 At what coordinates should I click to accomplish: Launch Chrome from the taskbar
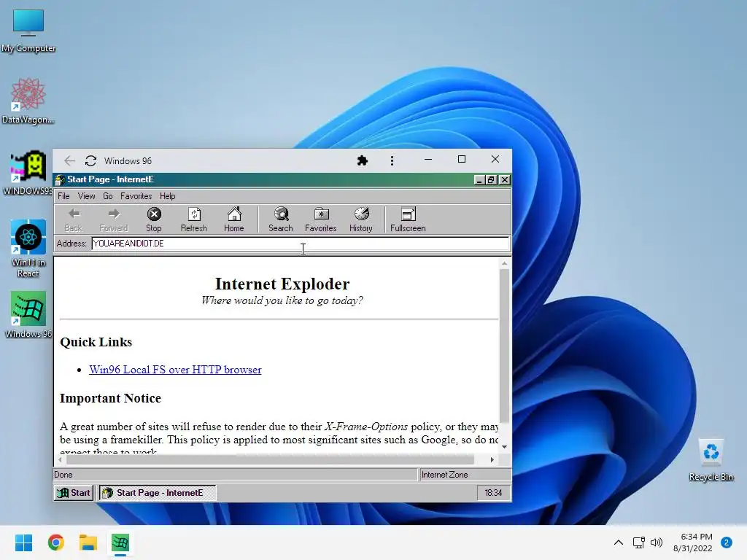click(55, 542)
